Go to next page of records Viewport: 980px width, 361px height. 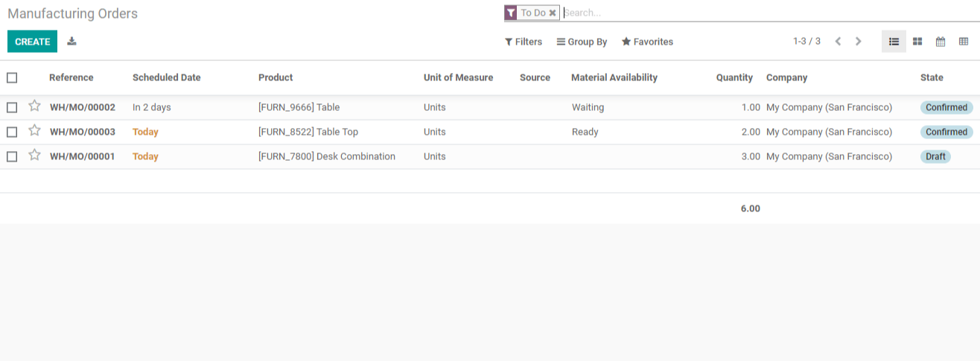pos(858,42)
